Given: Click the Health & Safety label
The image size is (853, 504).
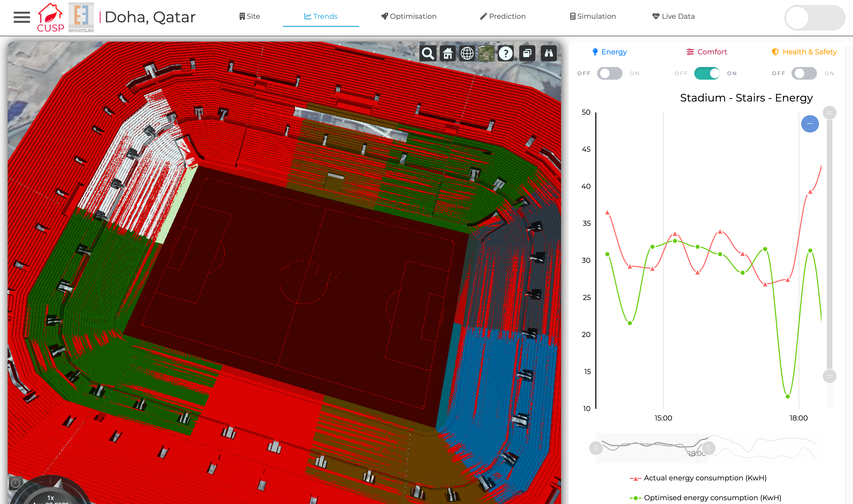Looking at the screenshot, I should pyautogui.click(x=810, y=52).
